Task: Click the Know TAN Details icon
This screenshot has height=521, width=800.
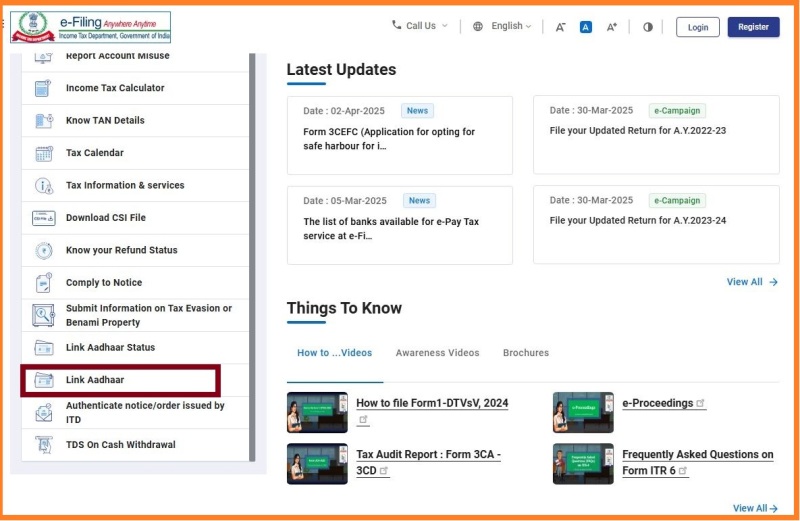Action: 43,120
